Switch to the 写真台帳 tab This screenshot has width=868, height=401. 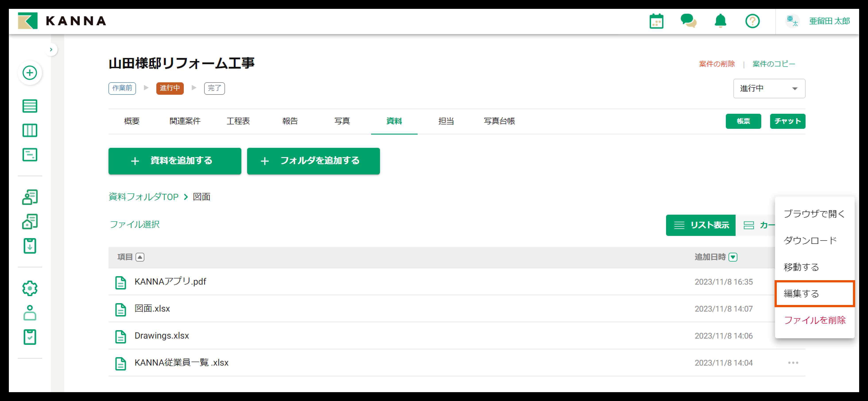[499, 121]
